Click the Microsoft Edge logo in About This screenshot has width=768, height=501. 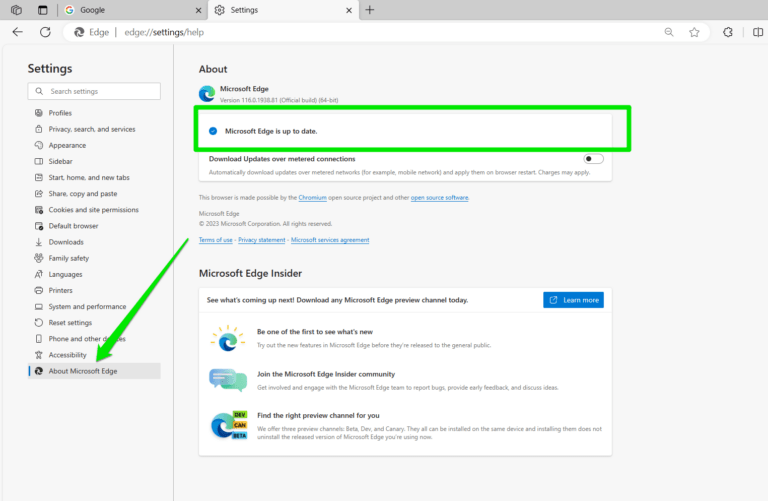point(207,94)
